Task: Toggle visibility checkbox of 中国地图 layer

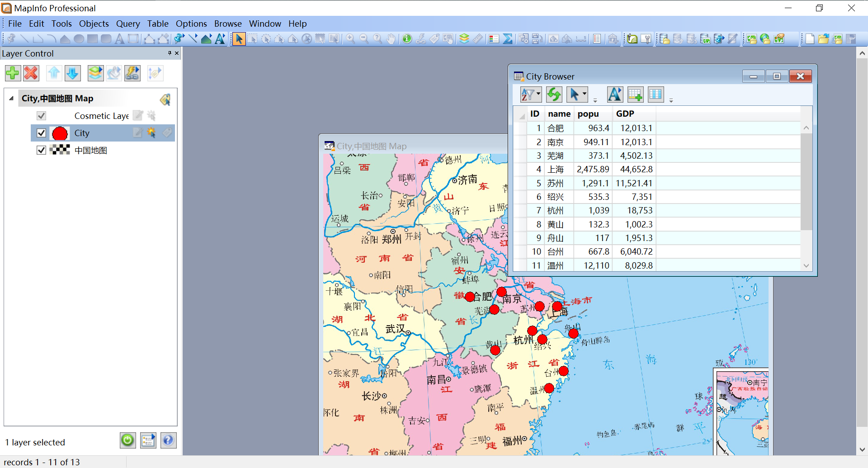Action: (x=41, y=150)
